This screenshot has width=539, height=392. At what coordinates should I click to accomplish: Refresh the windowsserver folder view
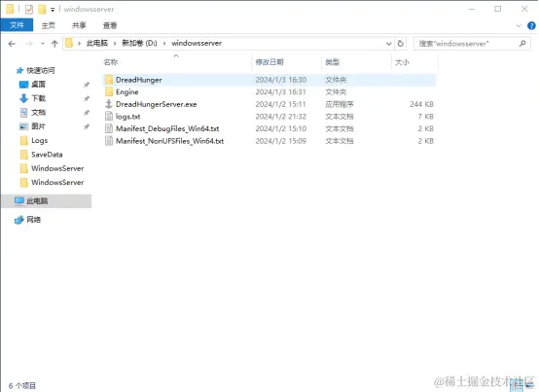coord(400,44)
